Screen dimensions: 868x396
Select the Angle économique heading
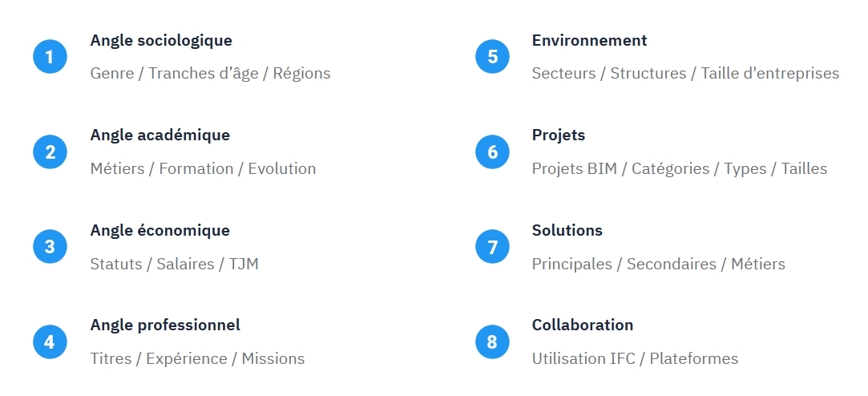click(x=160, y=230)
